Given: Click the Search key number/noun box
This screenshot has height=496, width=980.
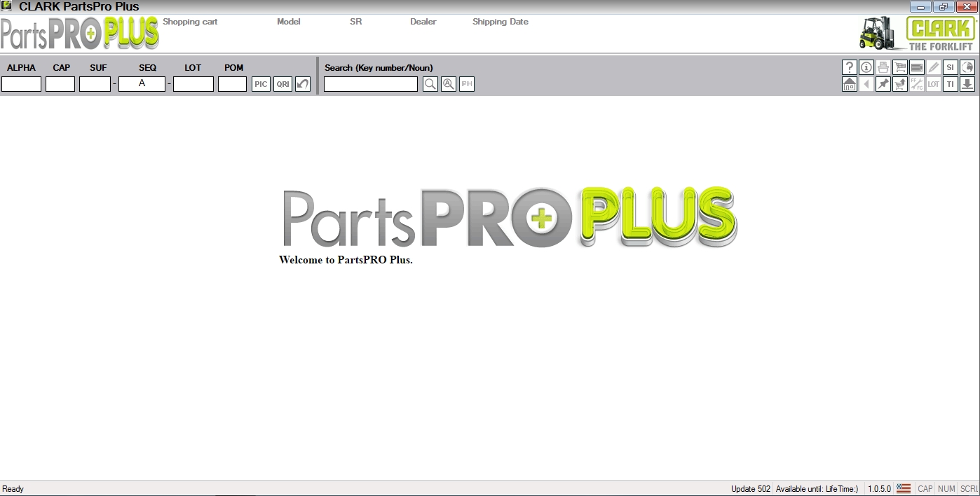Looking at the screenshot, I should [371, 84].
